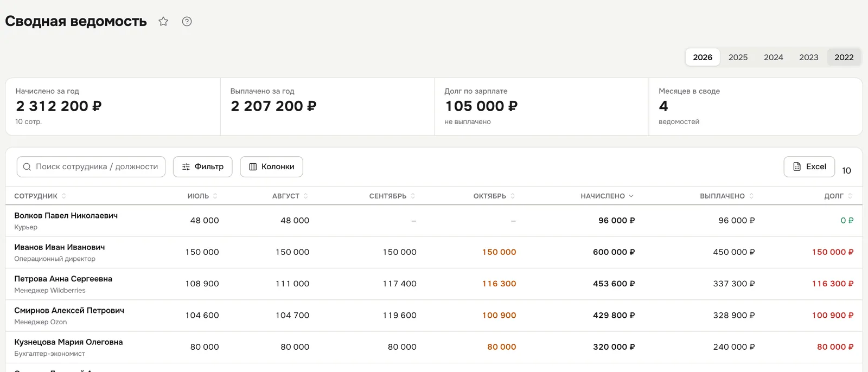Viewport: 868px width, 372px height.
Task: Click Смирнов's September amount 119 600
Action: [x=400, y=316]
